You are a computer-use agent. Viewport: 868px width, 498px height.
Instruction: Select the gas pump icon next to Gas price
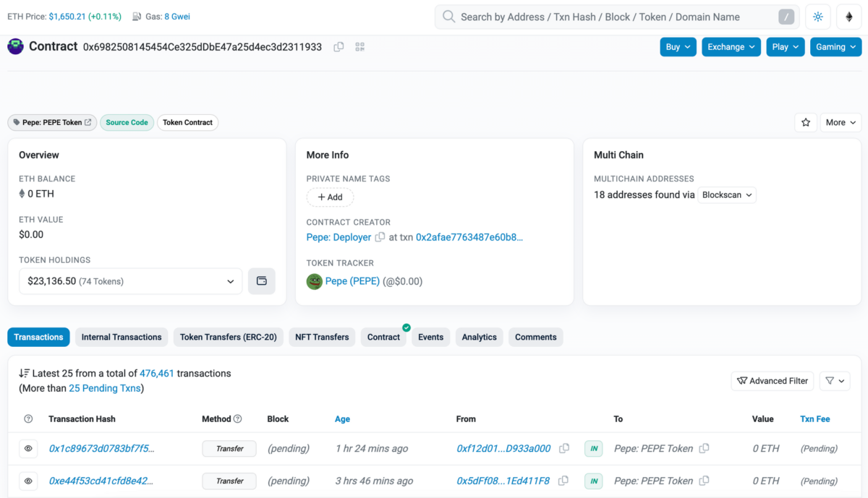(137, 16)
